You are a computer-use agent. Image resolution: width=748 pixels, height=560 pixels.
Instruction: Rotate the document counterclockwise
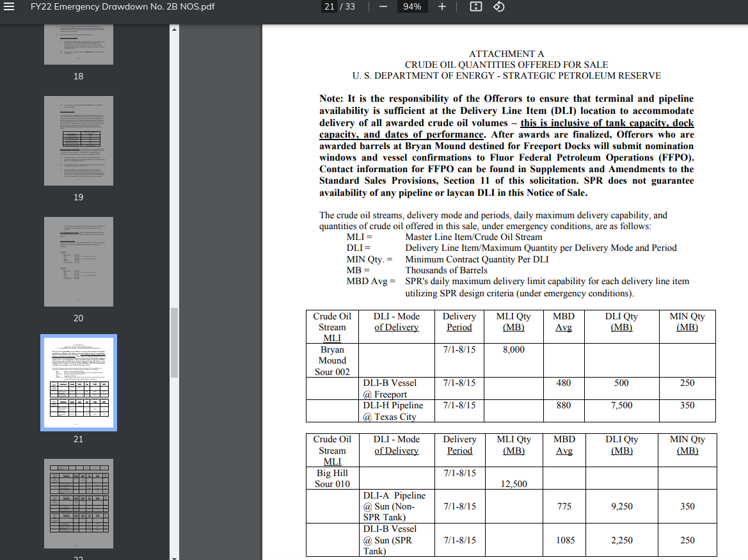tap(498, 6)
